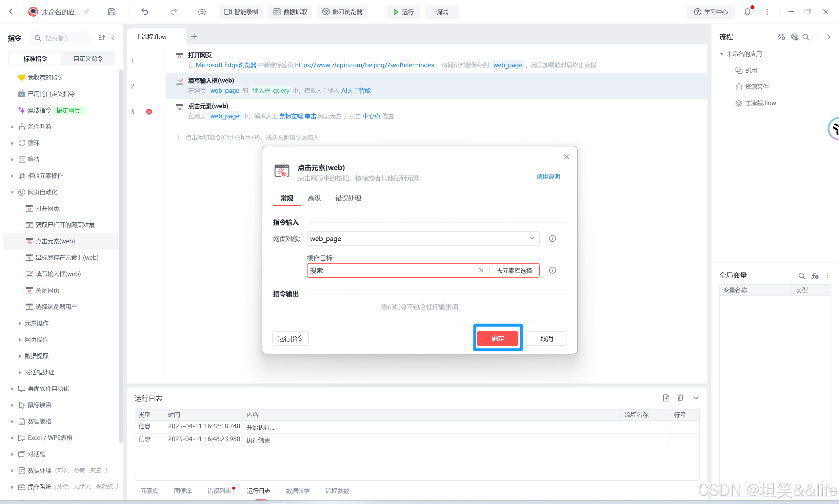
Task: Open the notification bell
Action: [747, 12]
